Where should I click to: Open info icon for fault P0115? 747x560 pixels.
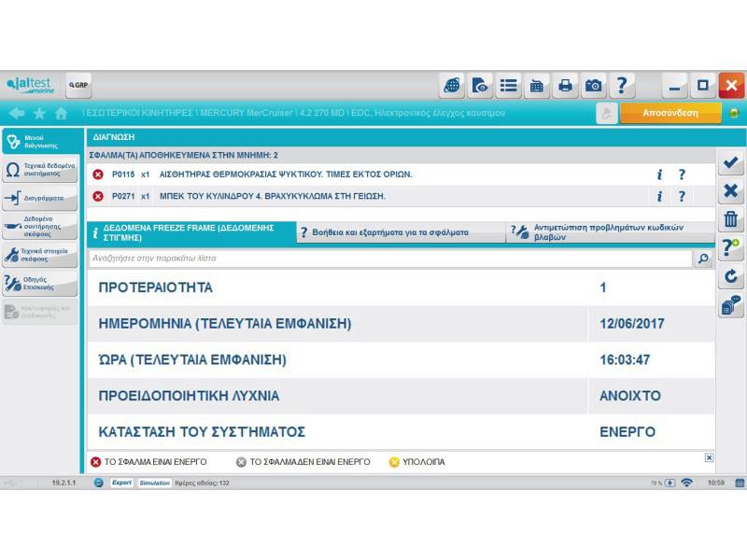pyautogui.click(x=659, y=175)
